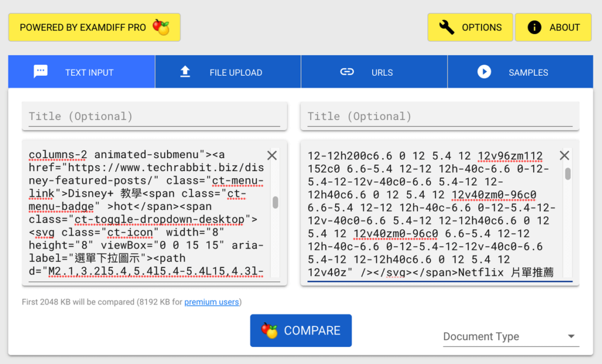
Task: Click the chain link URLs icon
Action: (347, 72)
